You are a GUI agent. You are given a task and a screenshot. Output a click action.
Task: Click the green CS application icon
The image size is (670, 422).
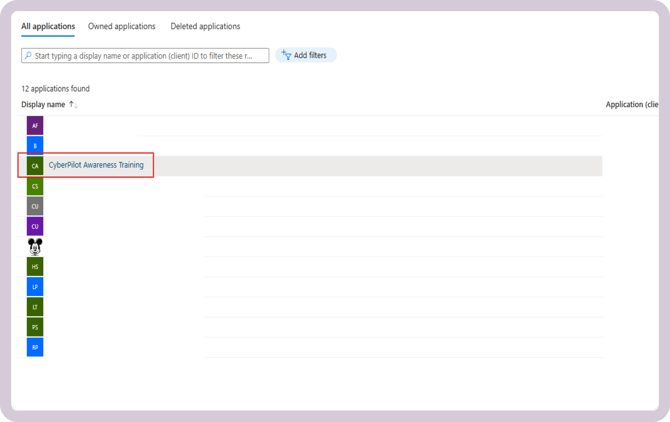[x=35, y=186]
